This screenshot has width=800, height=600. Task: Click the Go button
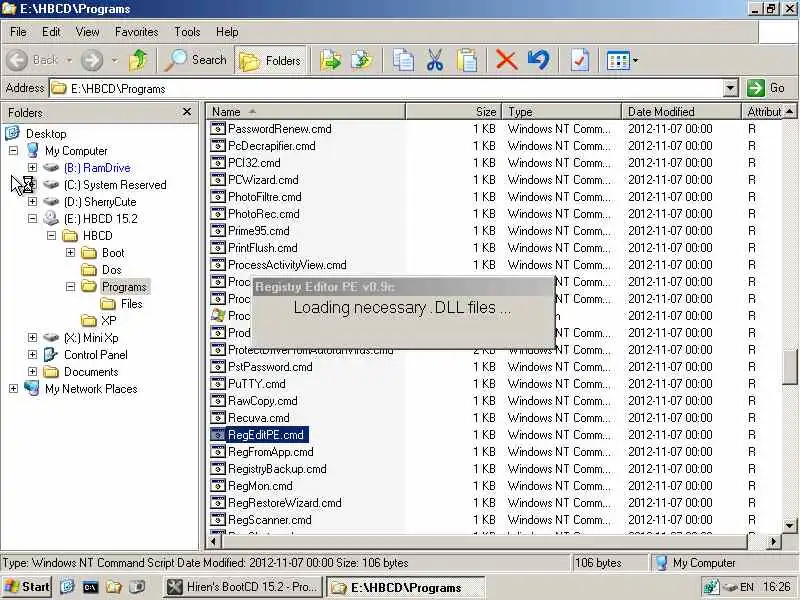tap(766, 88)
